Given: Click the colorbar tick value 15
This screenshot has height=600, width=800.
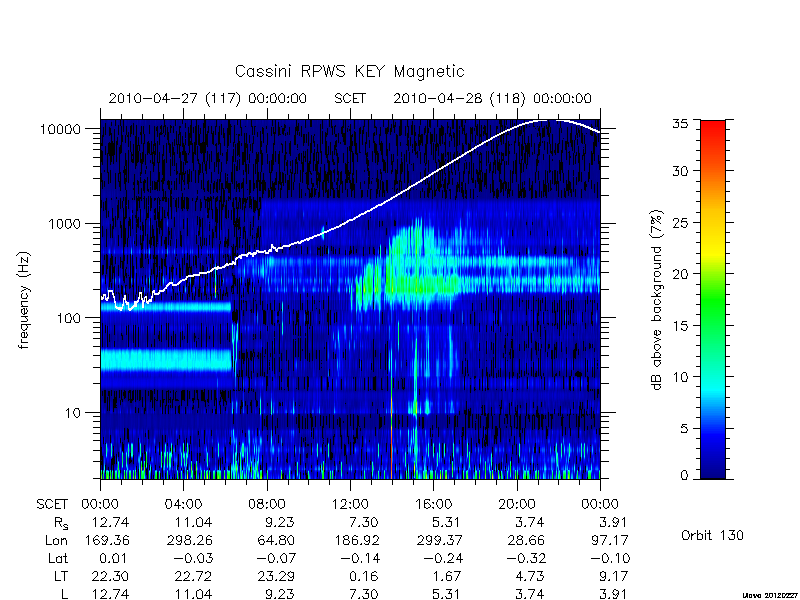Looking at the screenshot, I should click(x=680, y=326).
